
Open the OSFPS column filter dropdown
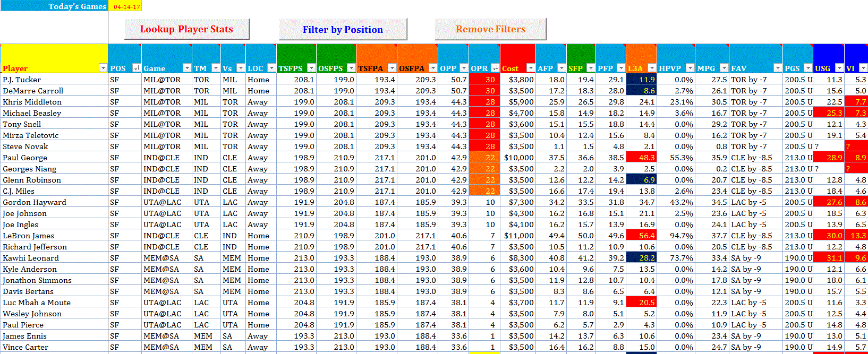pyautogui.click(x=351, y=68)
